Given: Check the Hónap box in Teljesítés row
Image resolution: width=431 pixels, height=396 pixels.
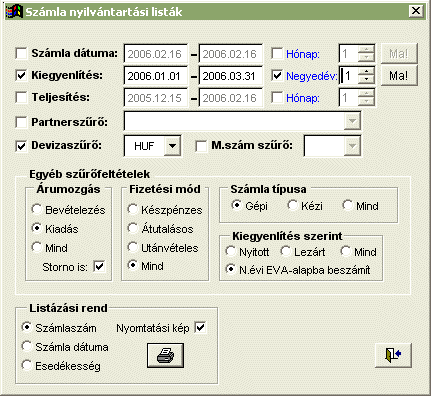Looking at the screenshot, I should (277, 97).
